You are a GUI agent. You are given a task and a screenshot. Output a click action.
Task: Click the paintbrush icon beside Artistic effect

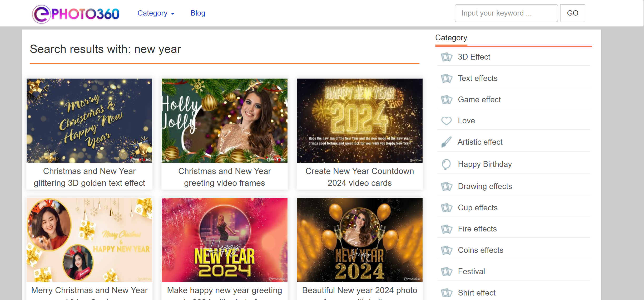pyautogui.click(x=446, y=142)
